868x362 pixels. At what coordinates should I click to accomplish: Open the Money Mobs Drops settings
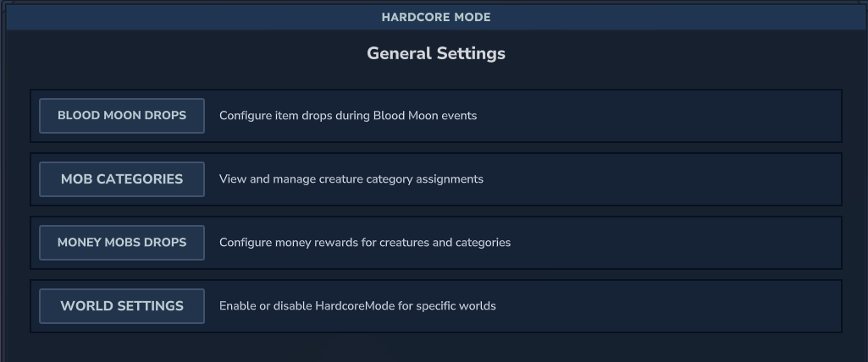[x=122, y=243]
